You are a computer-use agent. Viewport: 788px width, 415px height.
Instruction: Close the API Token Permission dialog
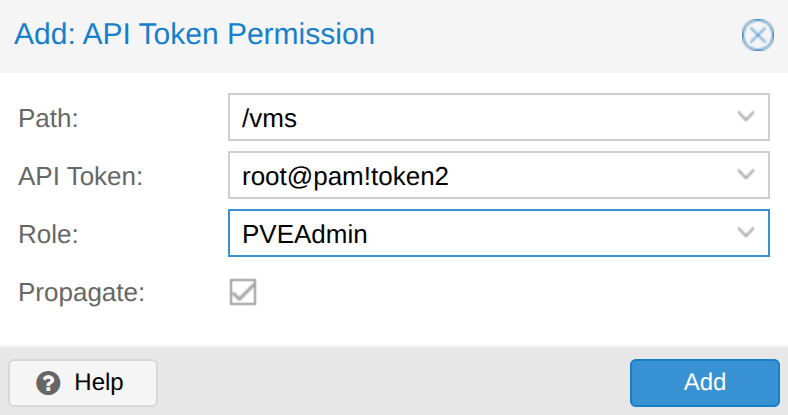757,36
